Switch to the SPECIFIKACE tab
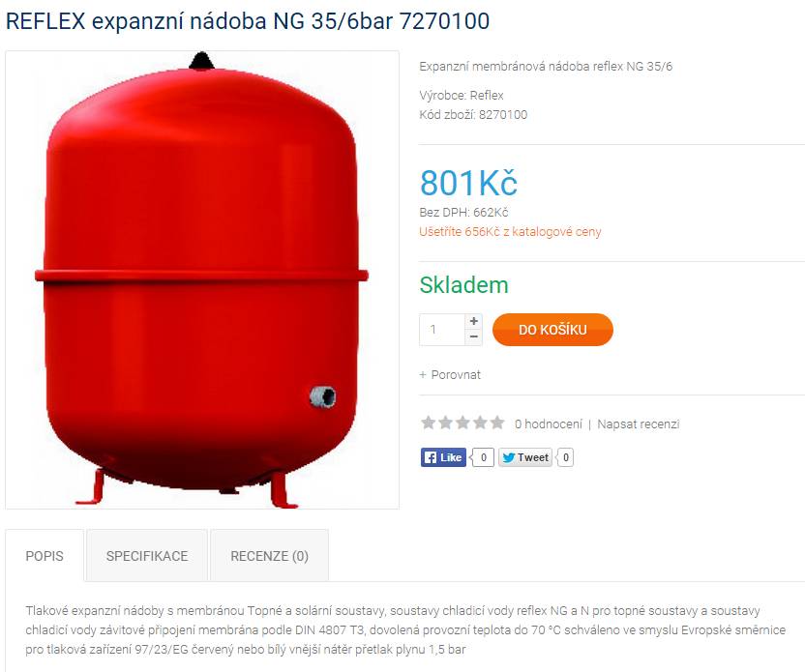The height and width of the screenshot is (672, 805). click(147, 556)
